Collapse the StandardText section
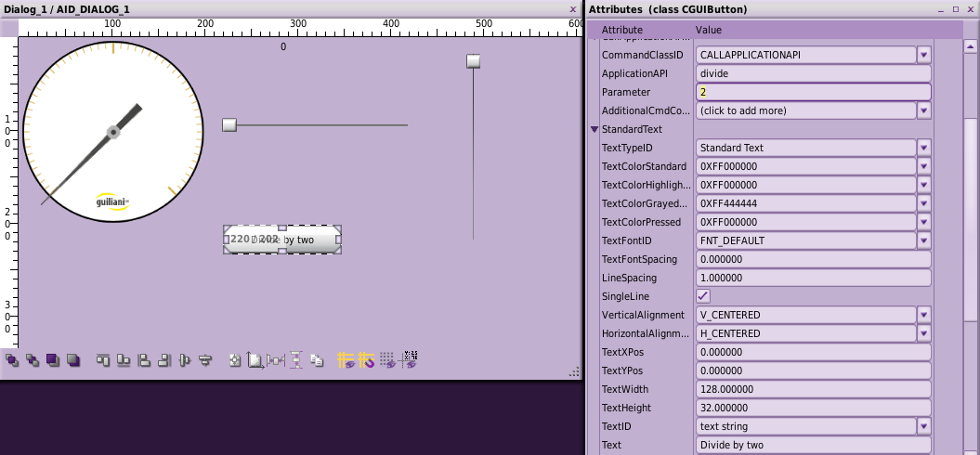This screenshot has height=455, width=980. (595, 129)
